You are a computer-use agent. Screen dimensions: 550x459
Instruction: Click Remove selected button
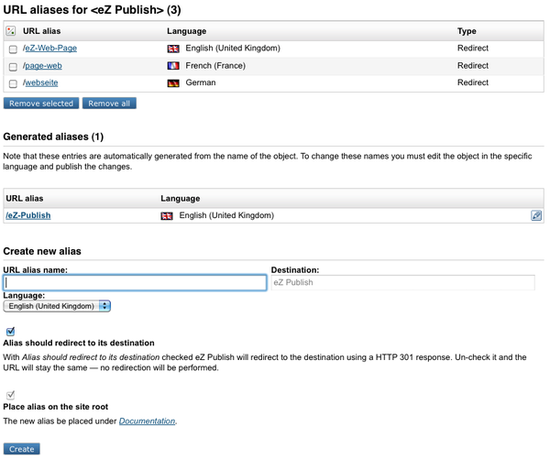pyautogui.click(x=41, y=103)
